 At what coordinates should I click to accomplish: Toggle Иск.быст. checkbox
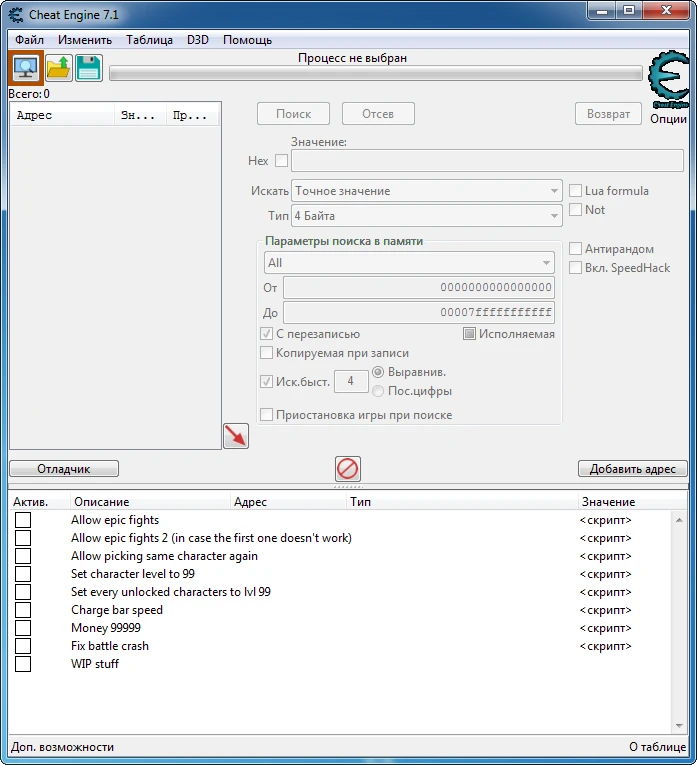coord(266,382)
